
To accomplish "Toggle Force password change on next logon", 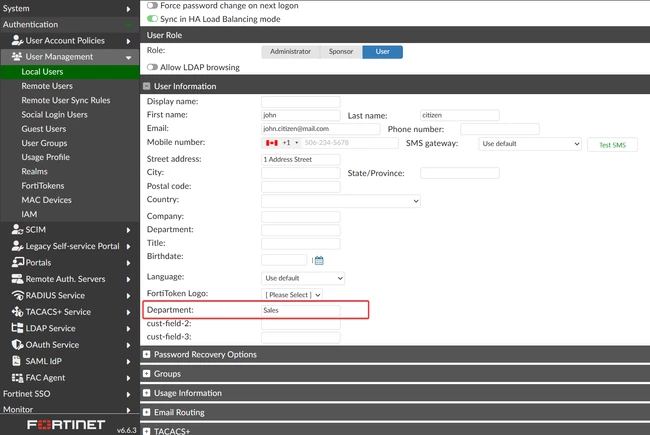I will (x=152, y=5).
